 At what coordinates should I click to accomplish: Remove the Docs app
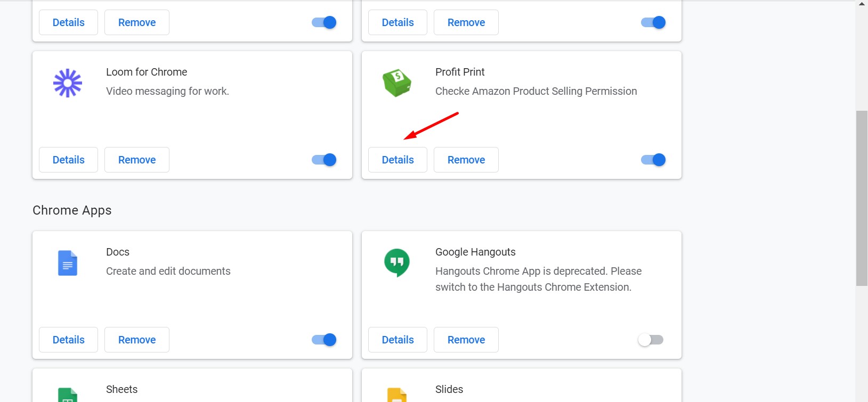coord(137,340)
